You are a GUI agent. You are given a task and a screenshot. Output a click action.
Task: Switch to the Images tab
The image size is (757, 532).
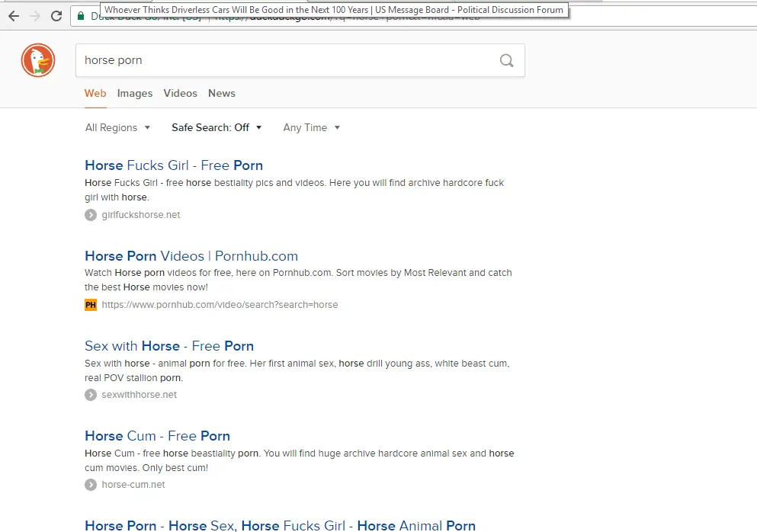135,94
